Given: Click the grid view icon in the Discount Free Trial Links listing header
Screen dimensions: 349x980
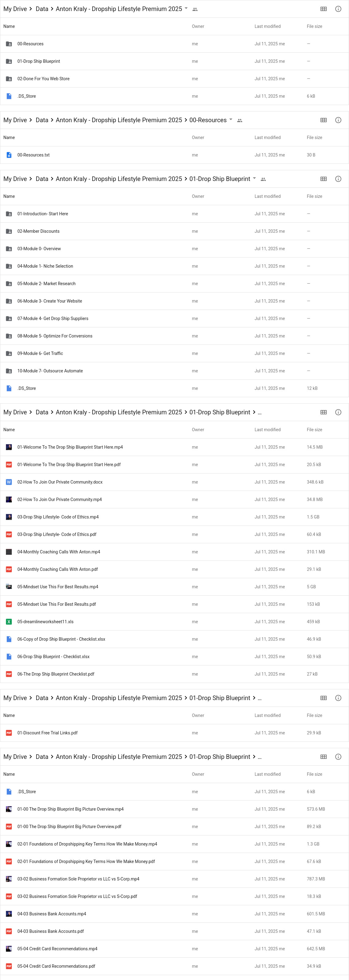Looking at the screenshot, I should pos(324,698).
